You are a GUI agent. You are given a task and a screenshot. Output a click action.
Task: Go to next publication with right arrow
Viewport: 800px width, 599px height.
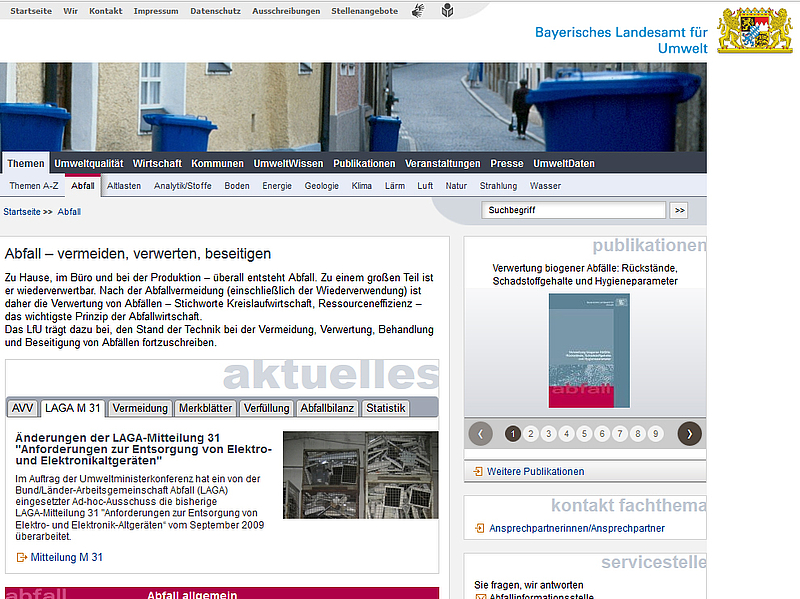[689, 433]
